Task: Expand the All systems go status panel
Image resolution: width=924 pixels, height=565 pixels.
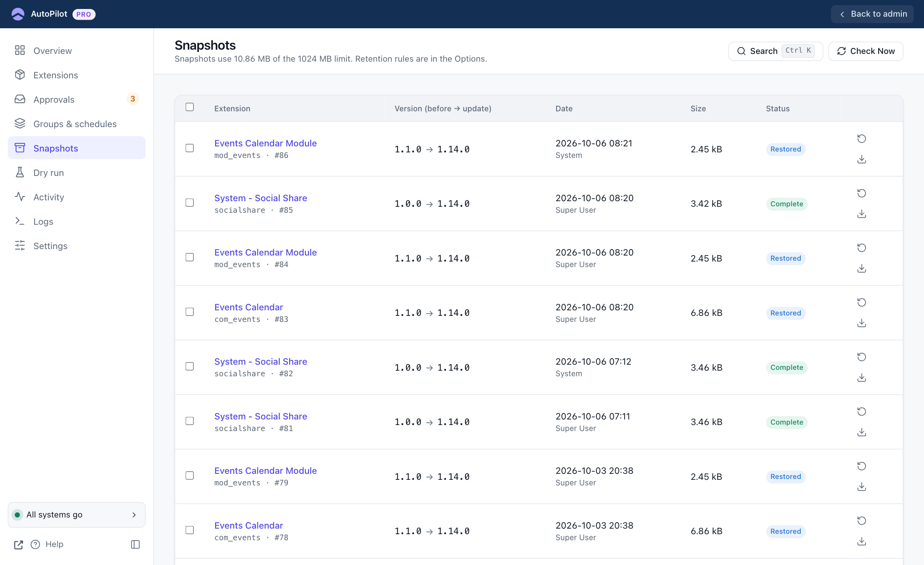Action: (77, 515)
